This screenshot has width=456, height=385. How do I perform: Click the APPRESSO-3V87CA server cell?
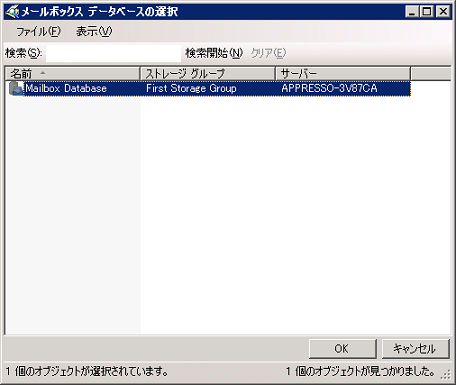click(x=329, y=88)
